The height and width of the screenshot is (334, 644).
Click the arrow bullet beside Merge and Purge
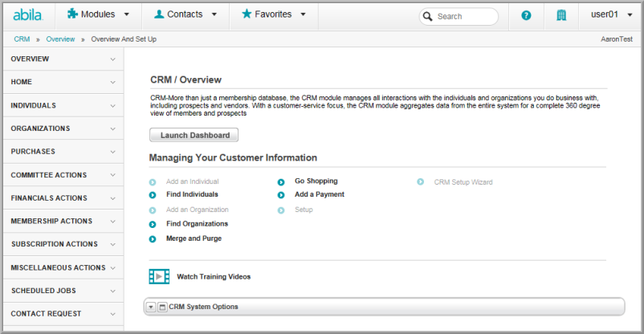pos(153,239)
